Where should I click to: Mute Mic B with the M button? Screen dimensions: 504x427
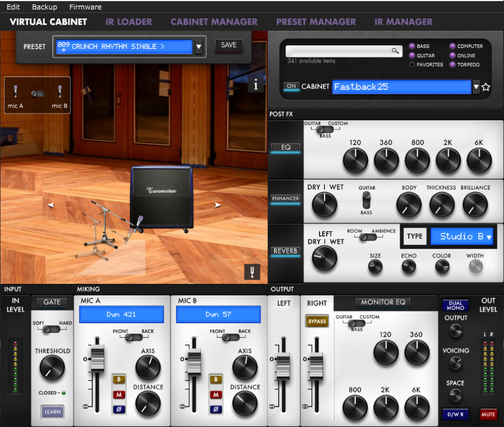click(216, 395)
